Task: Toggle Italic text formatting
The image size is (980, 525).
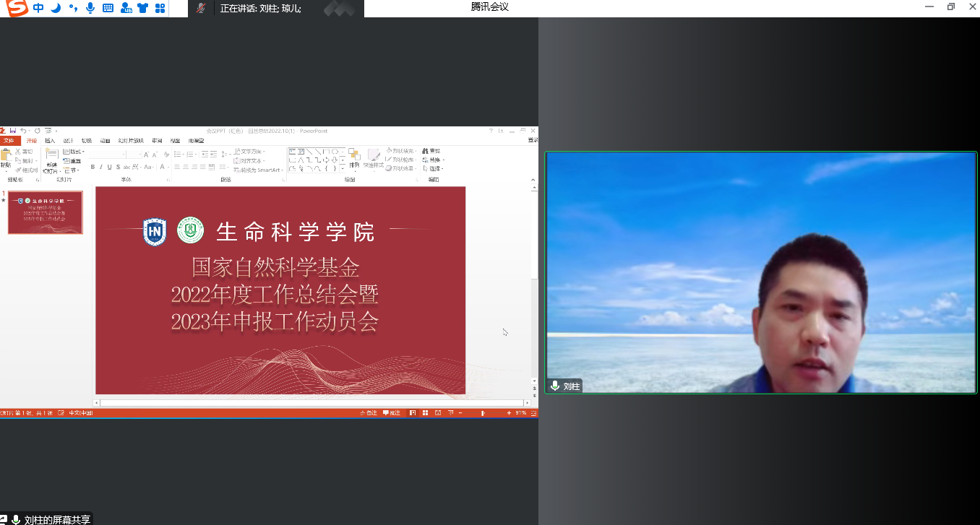Action: click(x=101, y=167)
